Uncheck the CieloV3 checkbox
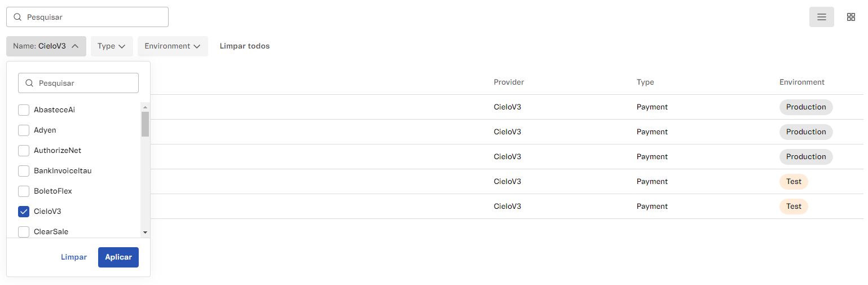The image size is (868, 285). (x=24, y=212)
